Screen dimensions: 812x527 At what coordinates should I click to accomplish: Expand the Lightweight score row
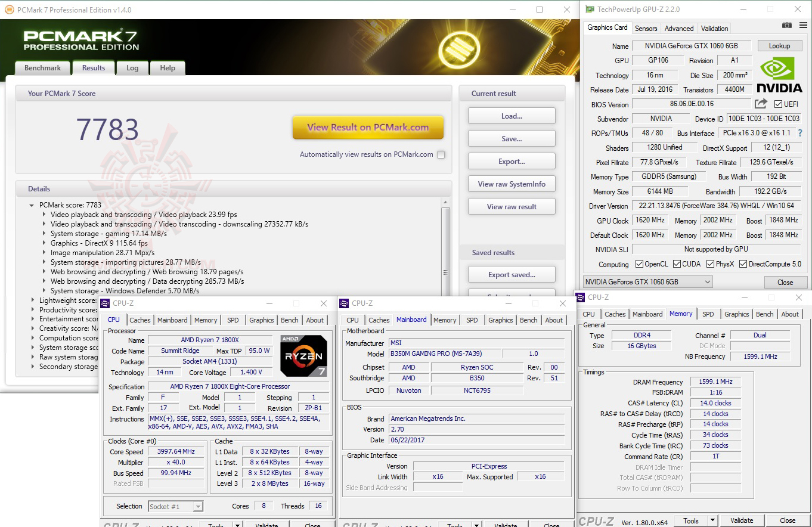pos(33,300)
